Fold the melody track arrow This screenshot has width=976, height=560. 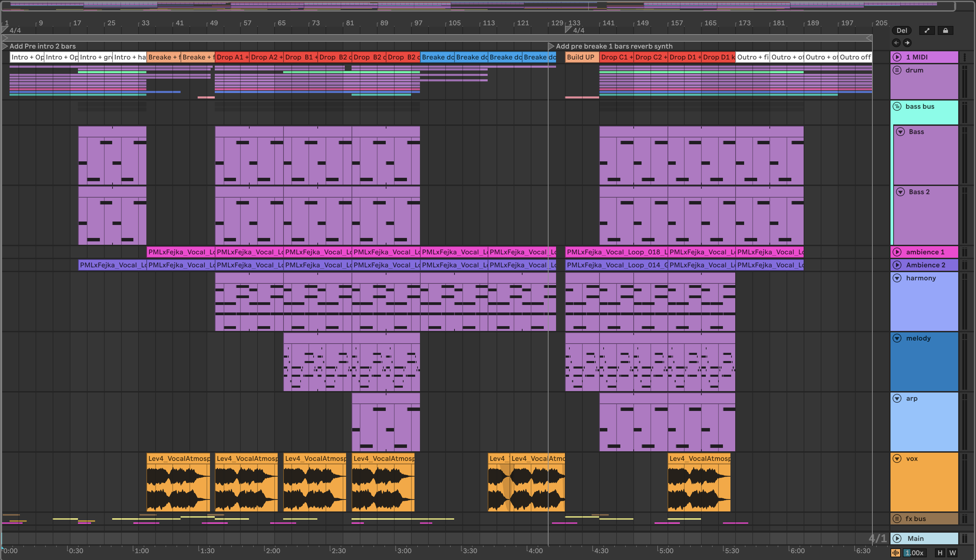[897, 338]
